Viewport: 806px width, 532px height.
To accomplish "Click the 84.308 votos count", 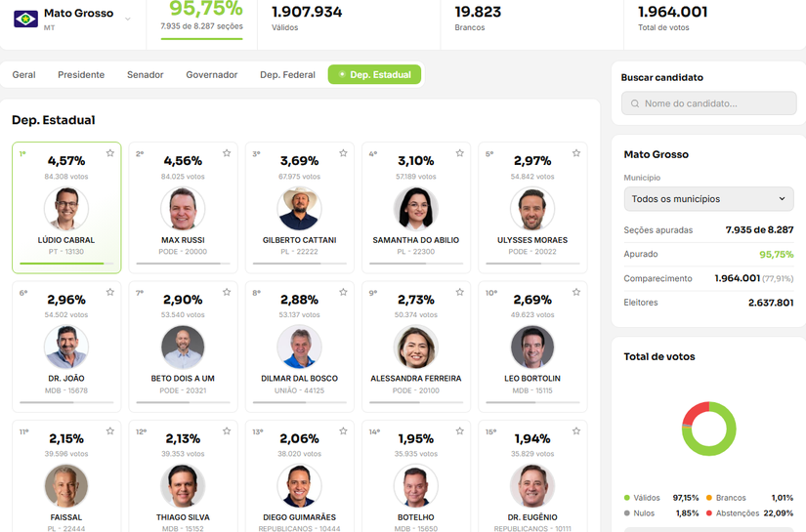I will (66, 177).
